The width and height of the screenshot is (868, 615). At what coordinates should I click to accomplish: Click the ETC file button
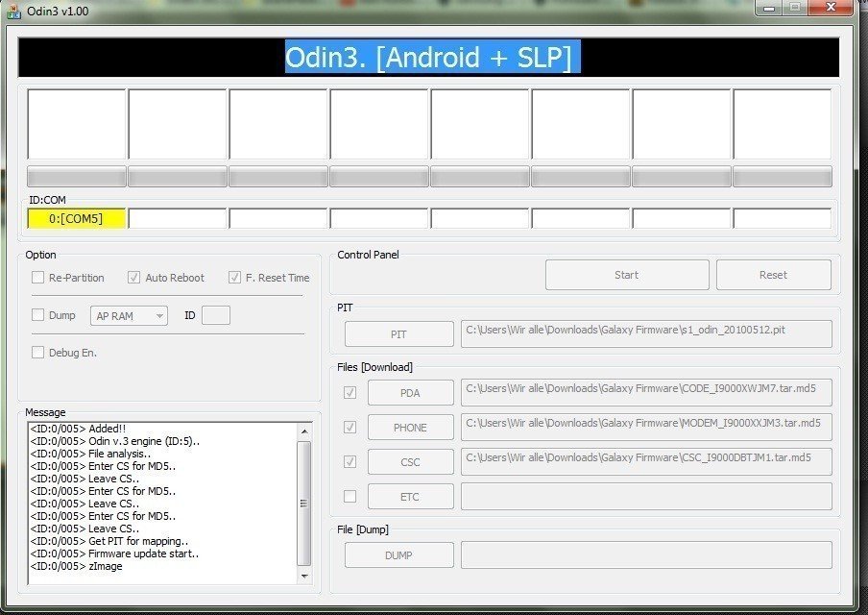click(410, 497)
